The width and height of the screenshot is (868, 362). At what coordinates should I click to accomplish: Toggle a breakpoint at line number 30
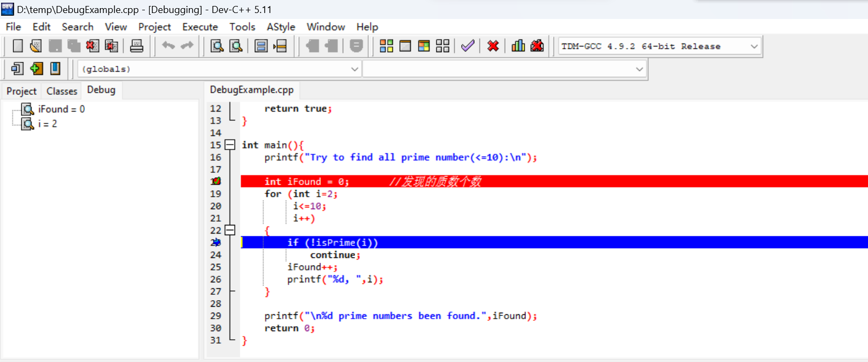(216, 328)
